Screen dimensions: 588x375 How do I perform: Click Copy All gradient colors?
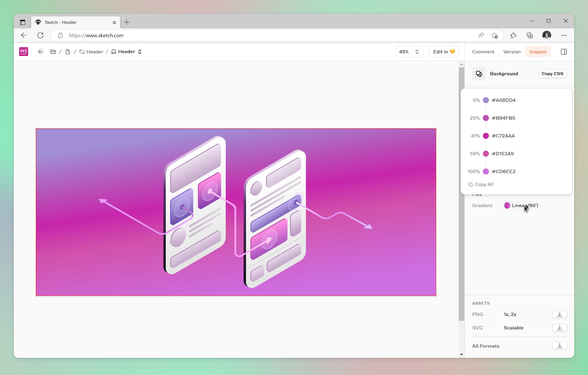point(481,184)
